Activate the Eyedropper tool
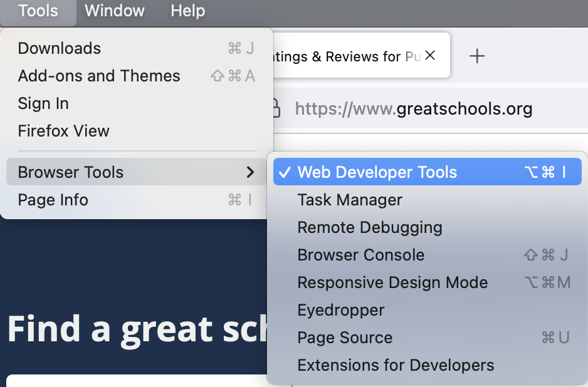This screenshot has height=387, width=588. (x=427, y=310)
